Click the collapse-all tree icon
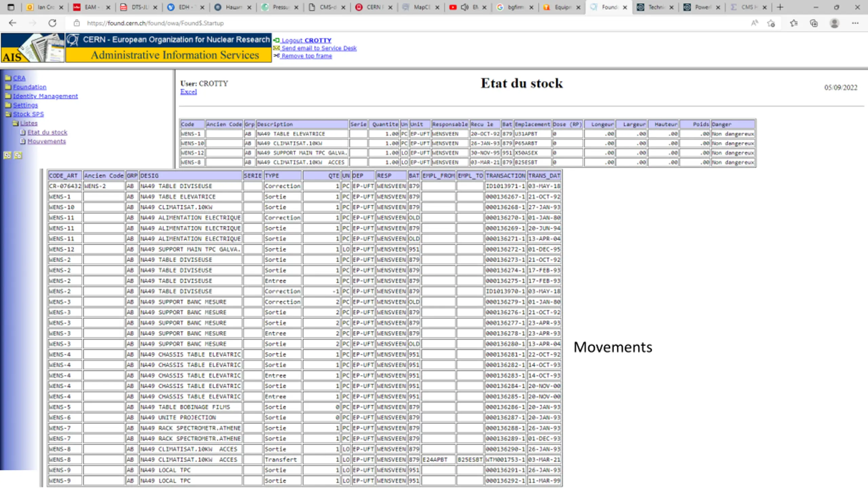This screenshot has width=868, height=488. 18,155
